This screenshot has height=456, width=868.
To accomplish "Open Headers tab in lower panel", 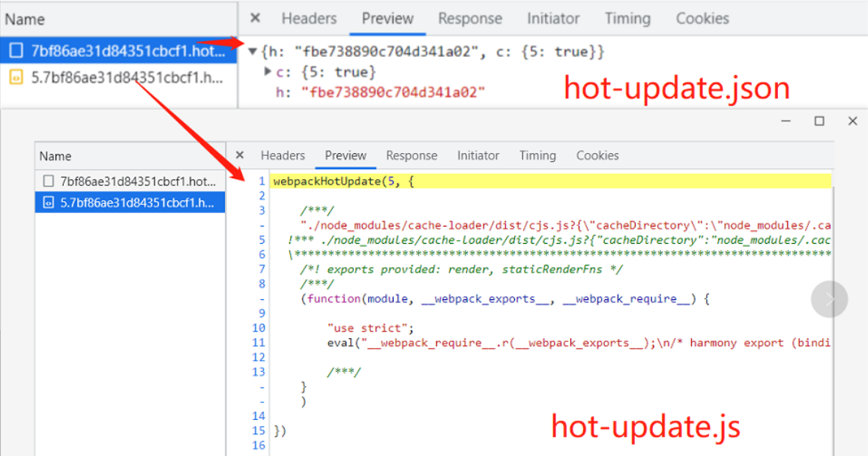I will tap(283, 156).
